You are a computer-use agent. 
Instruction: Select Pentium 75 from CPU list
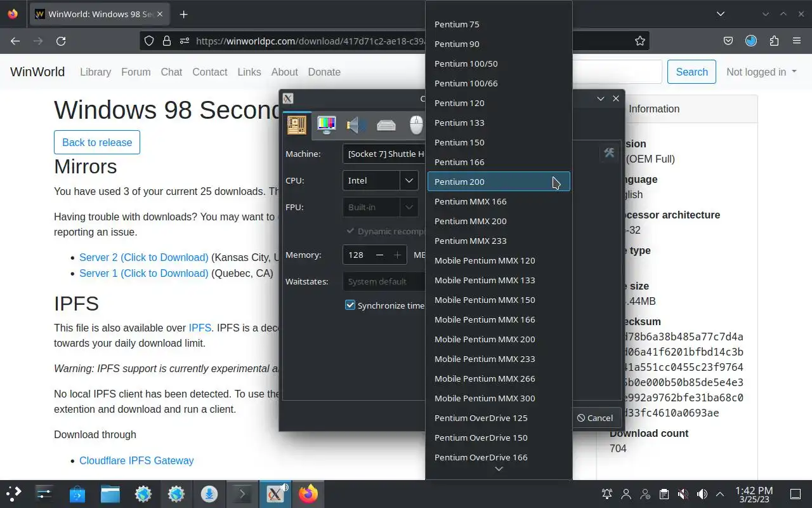(x=499, y=24)
